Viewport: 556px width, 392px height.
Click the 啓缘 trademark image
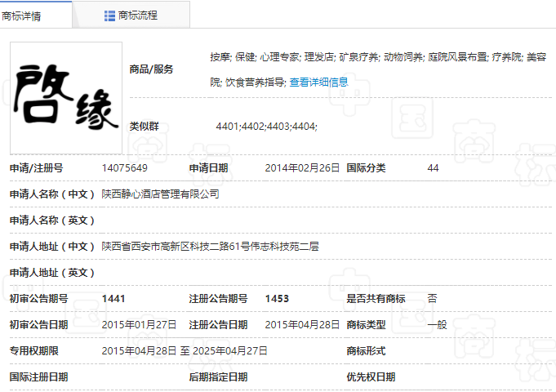(66, 98)
